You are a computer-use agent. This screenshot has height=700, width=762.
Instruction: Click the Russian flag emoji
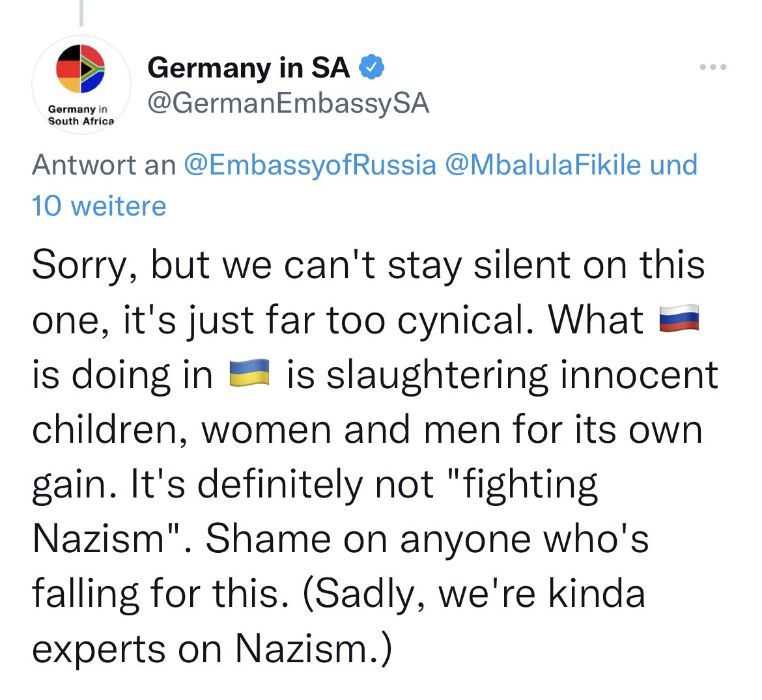point(679,318)
